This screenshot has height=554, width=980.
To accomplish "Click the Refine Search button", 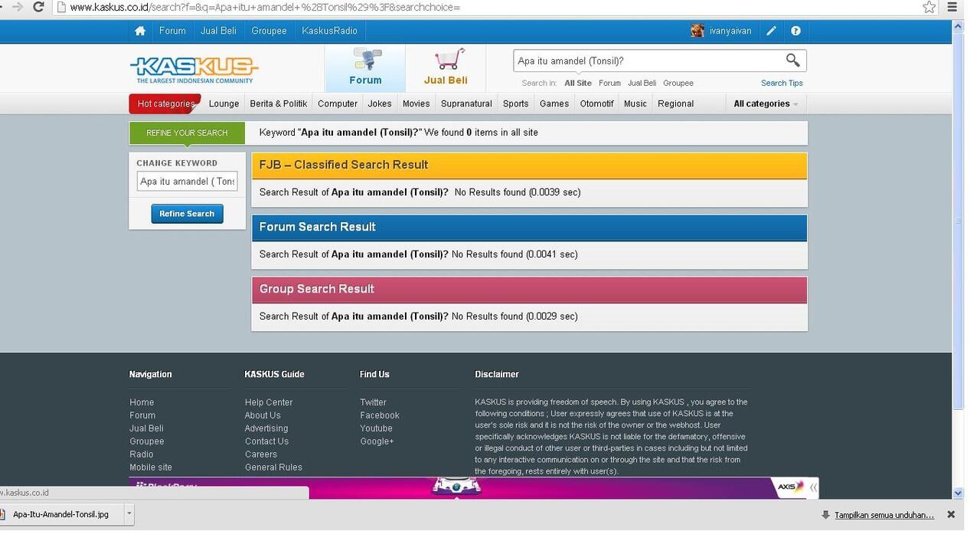I will click(187, 214).
